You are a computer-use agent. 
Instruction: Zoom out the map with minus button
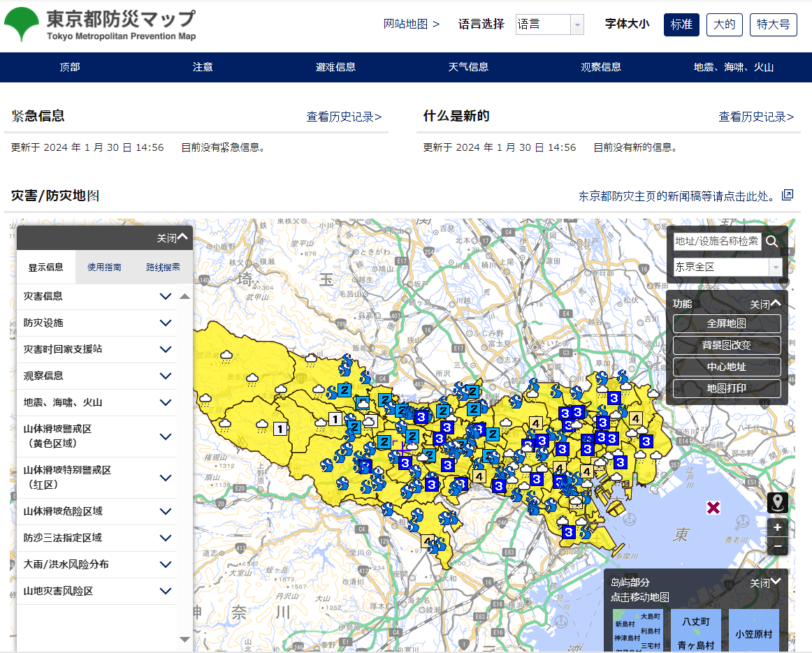[x=777, y=546]
